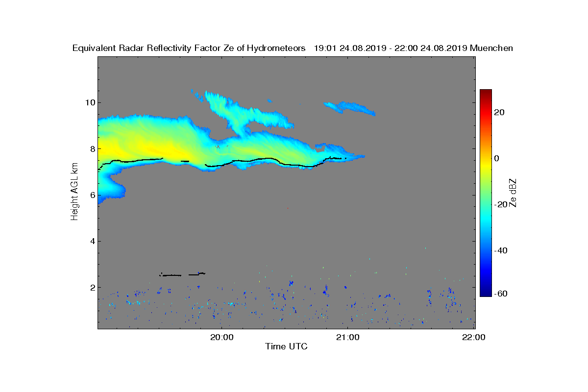Viewport: 588px width, 392px height.
Task: Click the 'Height AGL km' y-axis label
Action: (x=74, y=192)
